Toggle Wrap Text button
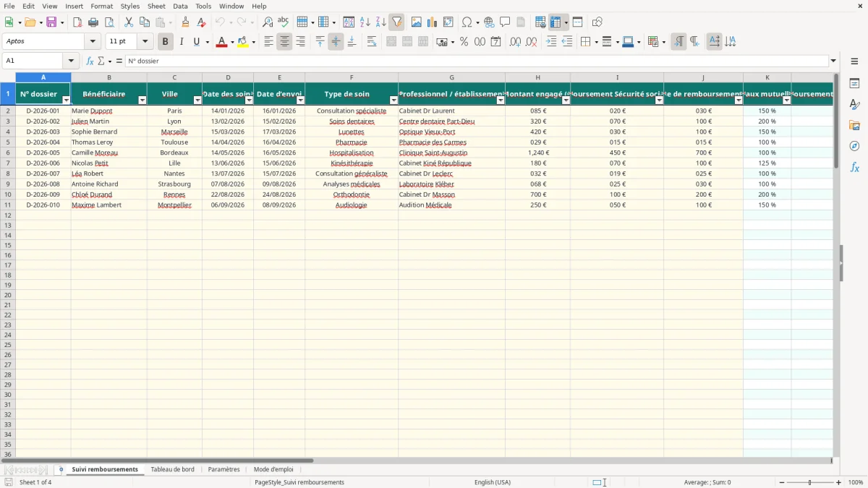The height and width of the screenshot is (488, 868). tap(372, 42)
